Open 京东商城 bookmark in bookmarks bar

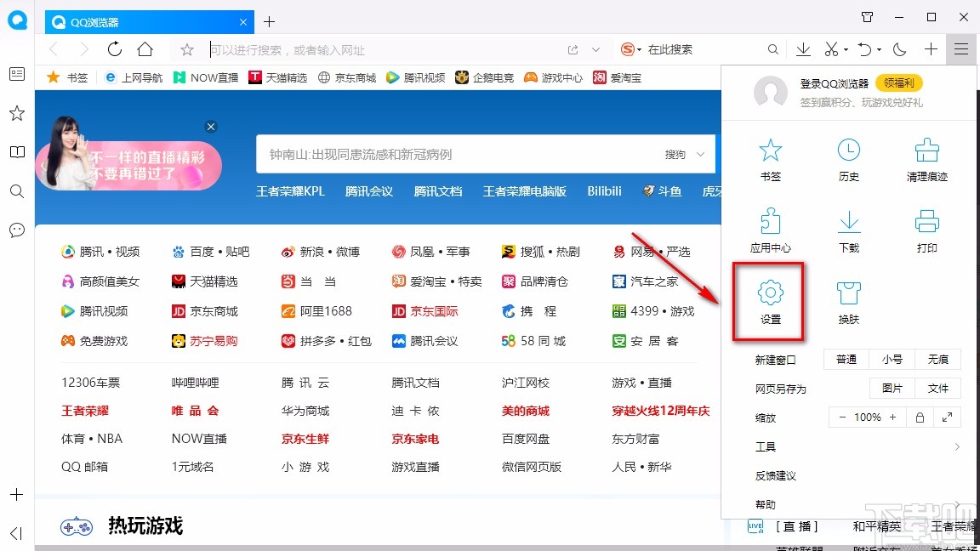[x=347, y=77]
